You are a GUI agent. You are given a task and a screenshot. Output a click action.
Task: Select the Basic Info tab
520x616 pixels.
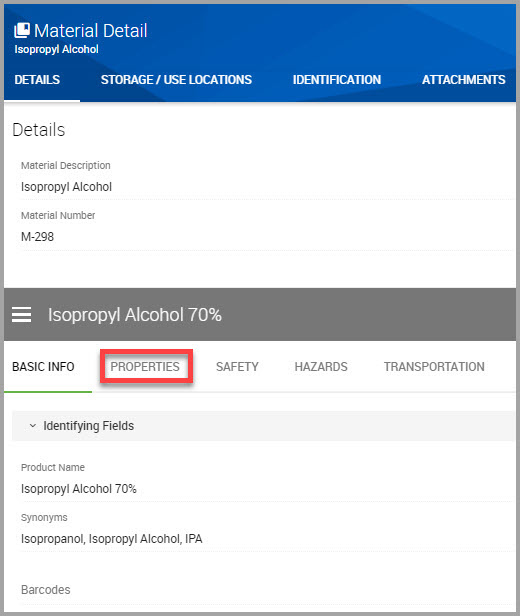[x=43, y=367]
